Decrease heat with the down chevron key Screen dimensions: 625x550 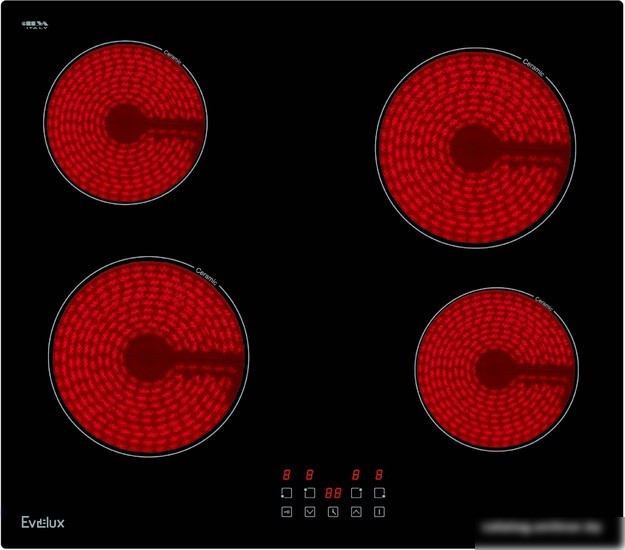[310, 512]
